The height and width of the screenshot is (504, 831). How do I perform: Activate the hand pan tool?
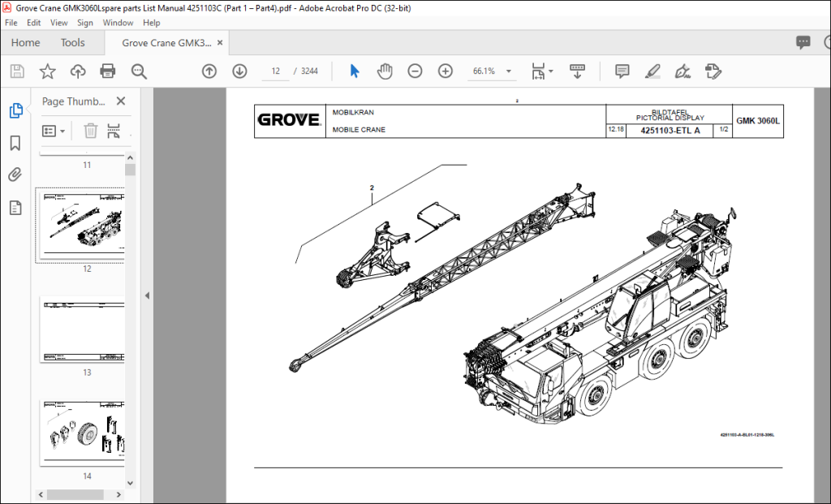point(385,71)
